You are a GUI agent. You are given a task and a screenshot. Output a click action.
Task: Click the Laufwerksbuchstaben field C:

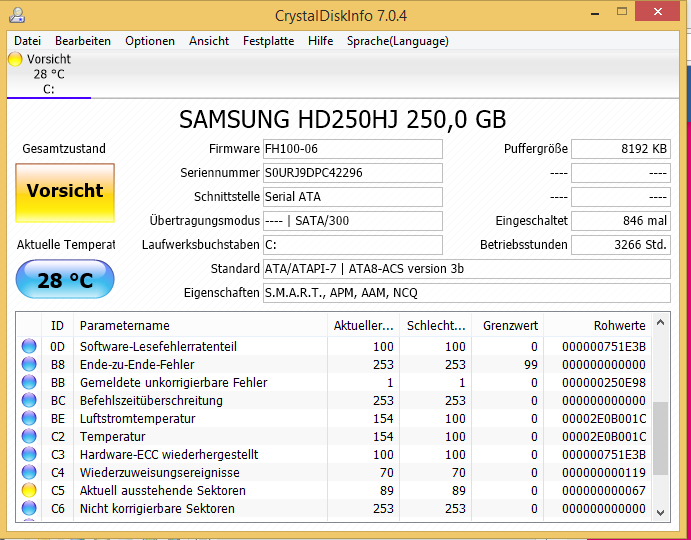[353, 245]
